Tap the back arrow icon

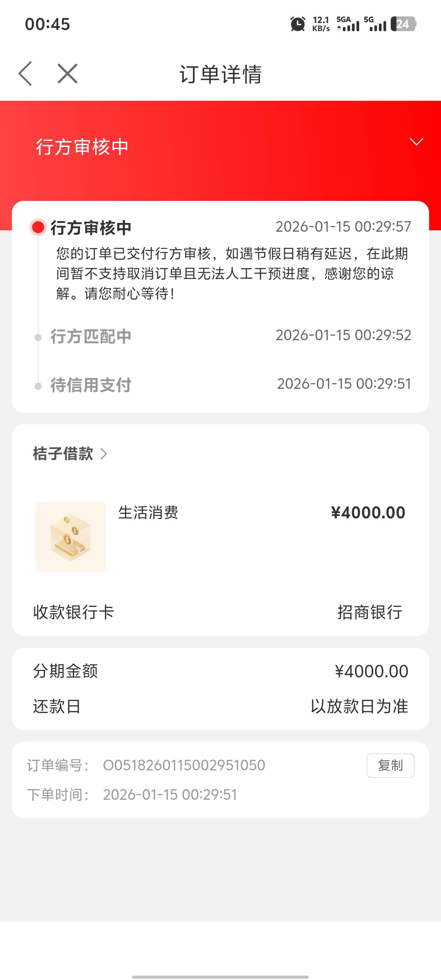click(x=26, y=73)
